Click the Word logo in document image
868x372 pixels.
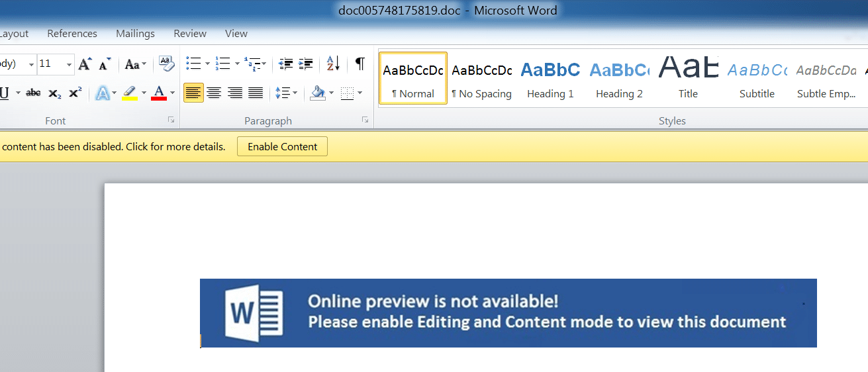click(254, 314)
